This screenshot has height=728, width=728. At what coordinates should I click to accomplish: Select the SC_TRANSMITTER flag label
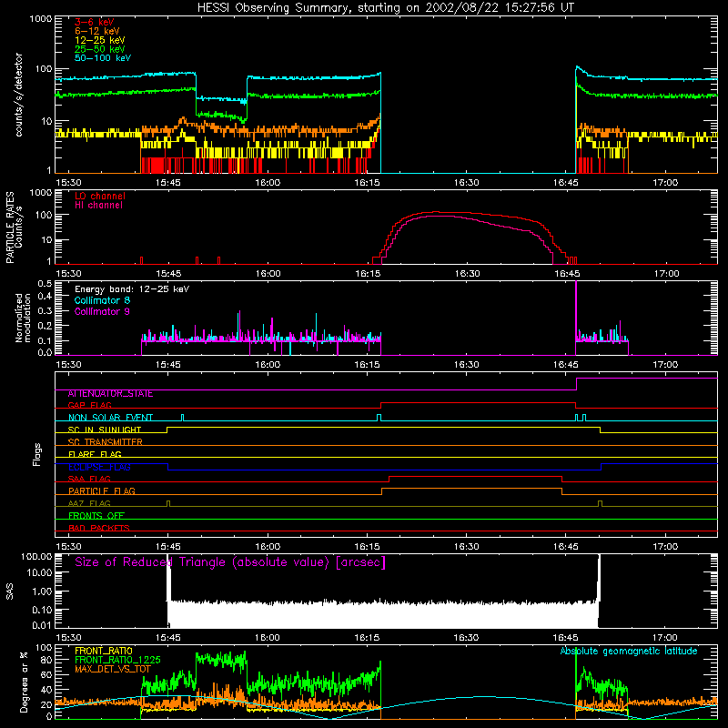pyautogui.click(x=106, y=442)
